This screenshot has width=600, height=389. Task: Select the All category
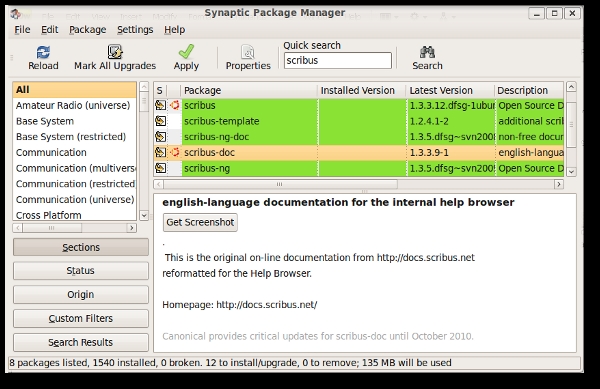pos(75,90)
